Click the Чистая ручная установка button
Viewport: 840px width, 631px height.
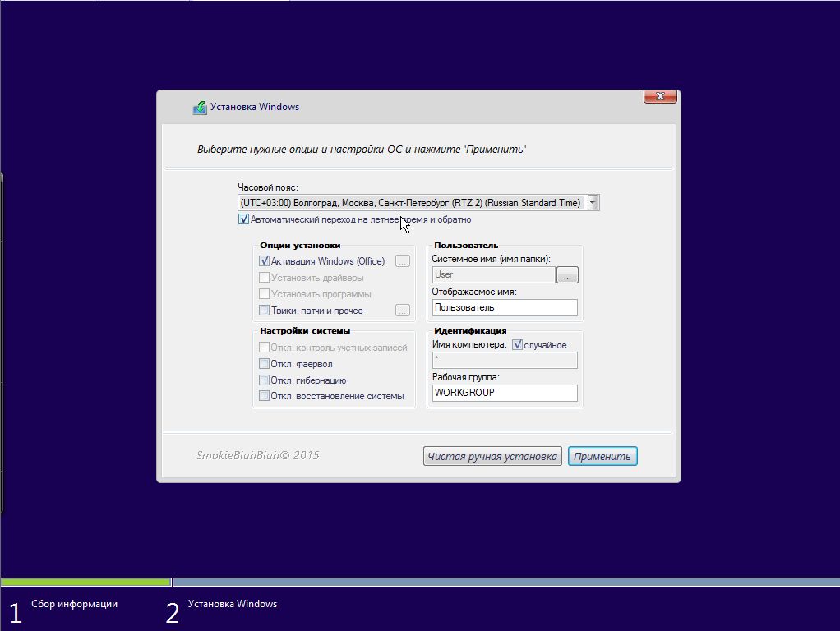pos(492,456)
